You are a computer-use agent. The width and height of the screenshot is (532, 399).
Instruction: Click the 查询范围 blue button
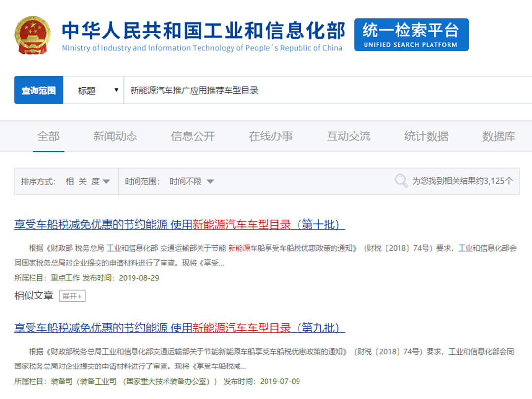click(x=38, y=90)
